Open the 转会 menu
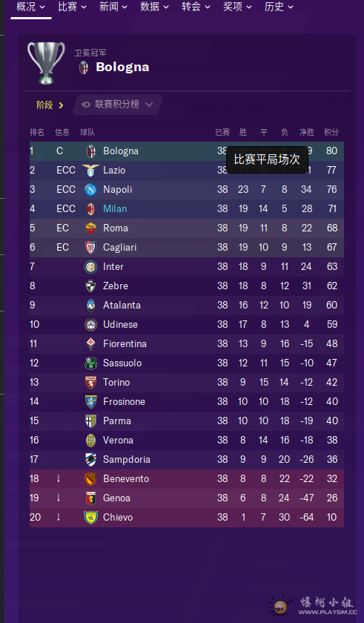The width and height of the screenshot is (364, 623). point(196,7)
